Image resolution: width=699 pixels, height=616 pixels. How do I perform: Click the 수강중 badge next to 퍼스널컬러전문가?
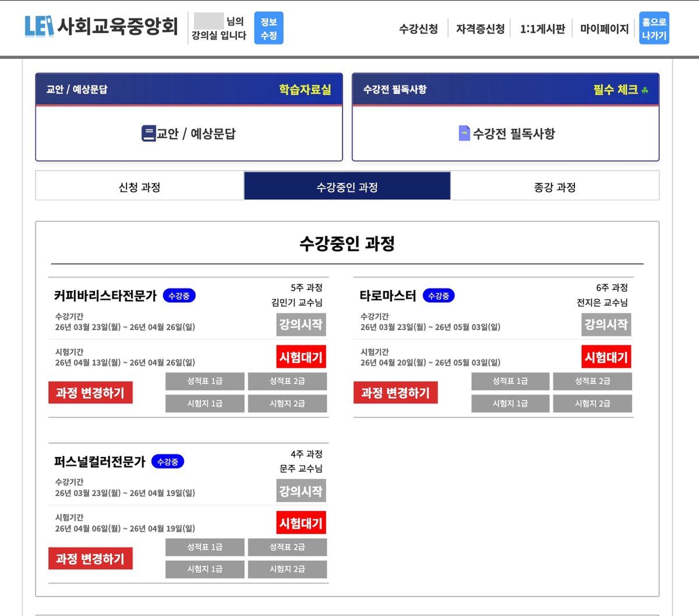(x=168, y=462)
